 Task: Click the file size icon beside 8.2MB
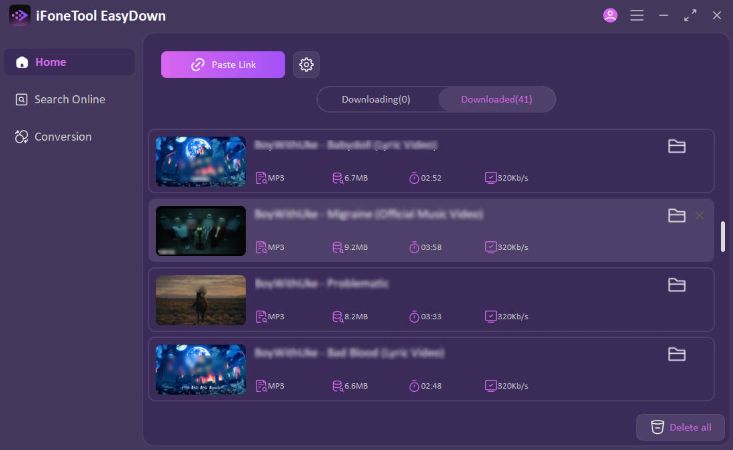click(337, 317)
